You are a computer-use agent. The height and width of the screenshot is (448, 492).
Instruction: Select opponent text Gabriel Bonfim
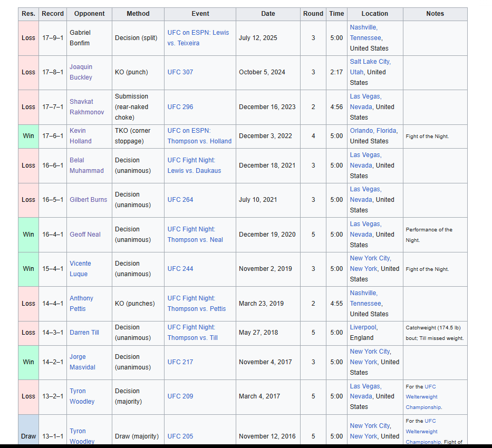(80, 38)
